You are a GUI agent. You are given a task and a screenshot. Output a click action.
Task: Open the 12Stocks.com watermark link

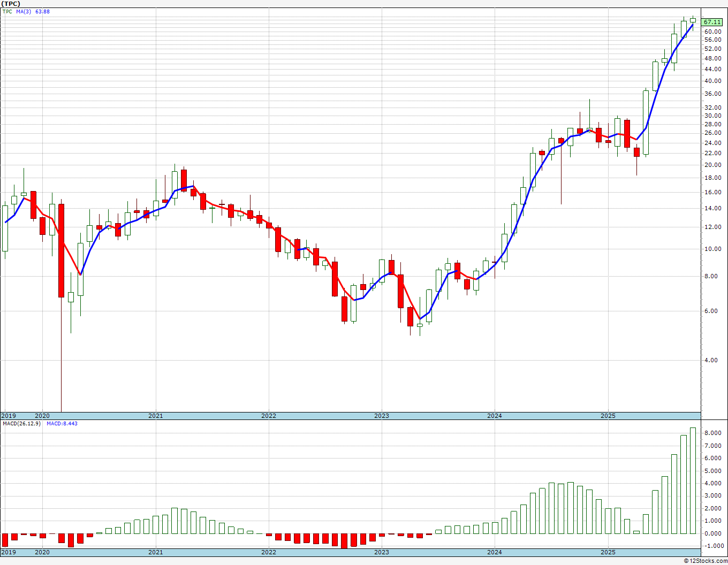pyautogui.click(x=706, y=561)
